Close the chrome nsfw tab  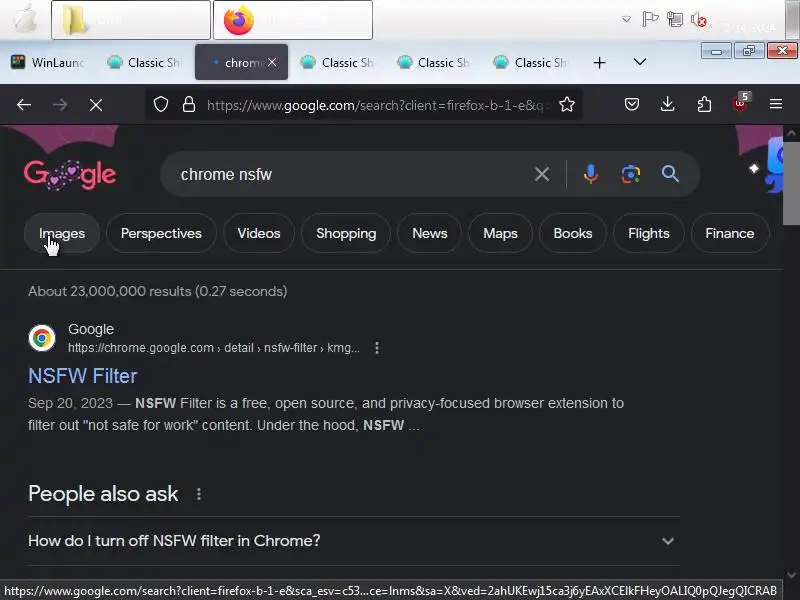tap(272, 62)
